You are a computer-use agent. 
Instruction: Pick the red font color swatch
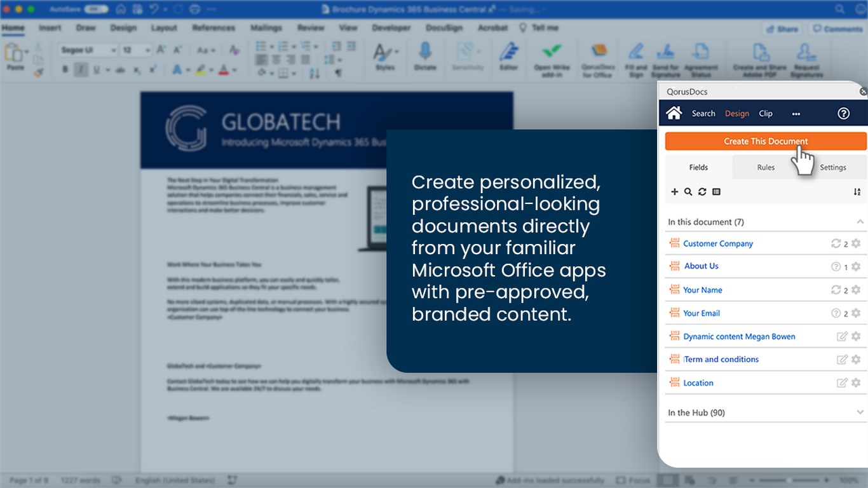[x=223, y=70]
